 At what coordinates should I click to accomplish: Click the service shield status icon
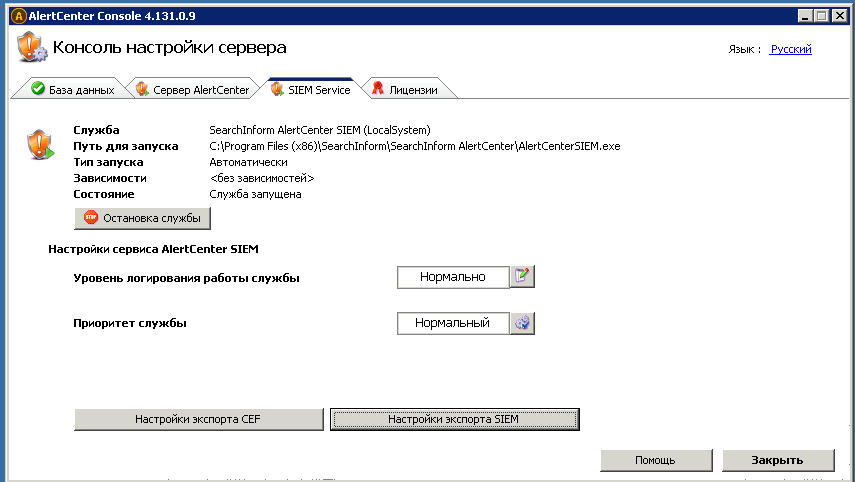click(40, 144)
